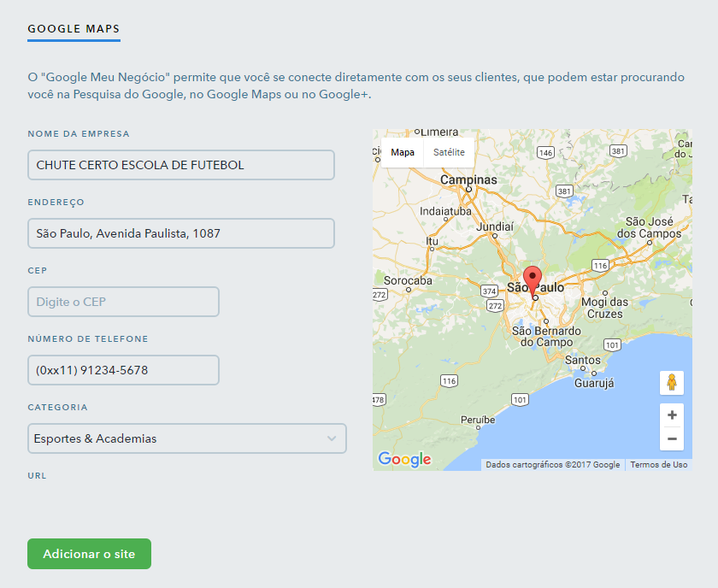The image size is (718, 588).
Task: Switch map to Satélite view
Action: tap(449, 152)
